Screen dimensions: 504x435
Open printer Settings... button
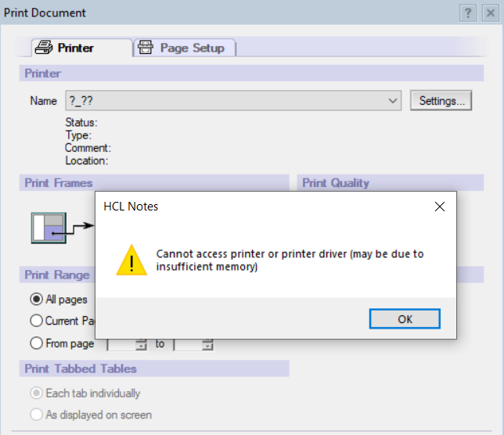click(441, 101)
